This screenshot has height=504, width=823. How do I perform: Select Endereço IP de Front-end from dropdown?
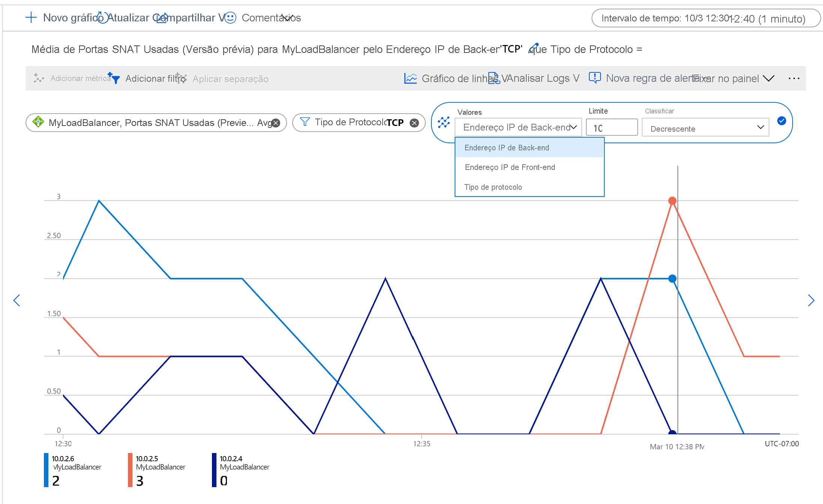tap(509, 167)
